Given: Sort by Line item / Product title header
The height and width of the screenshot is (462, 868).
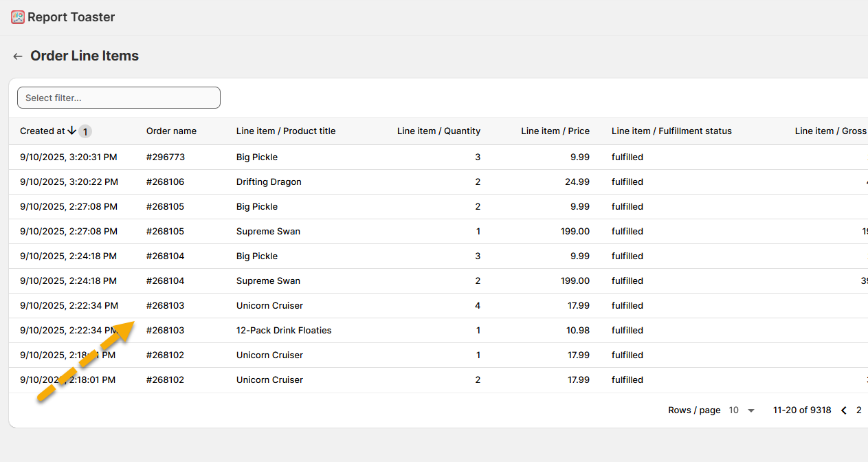Looking at the screenshot, I should point(286,131).
